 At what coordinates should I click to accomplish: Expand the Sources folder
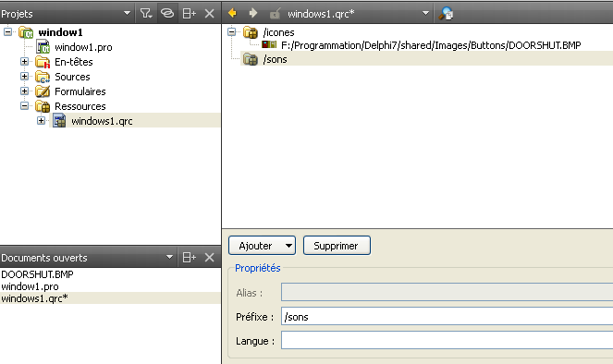[24, 76]
